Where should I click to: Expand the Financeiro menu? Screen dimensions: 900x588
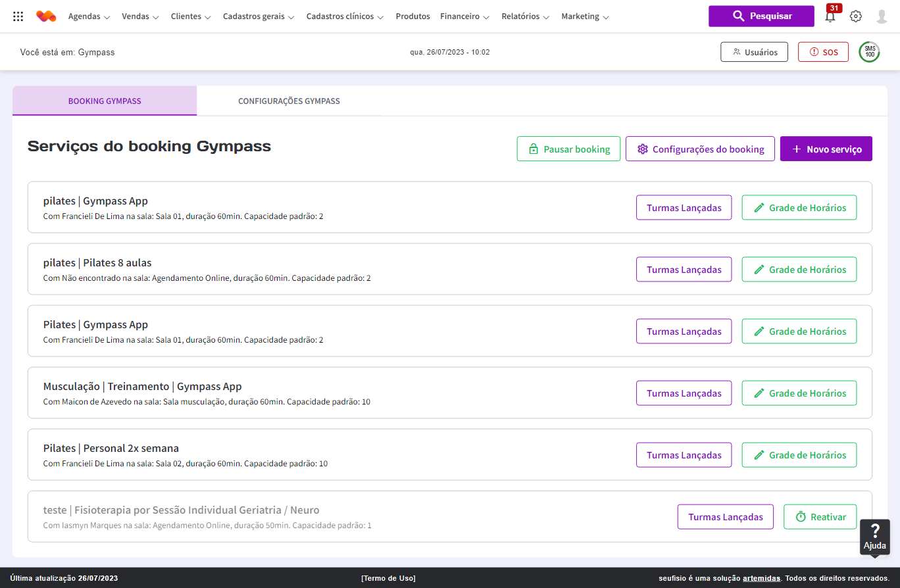[464, 16]
